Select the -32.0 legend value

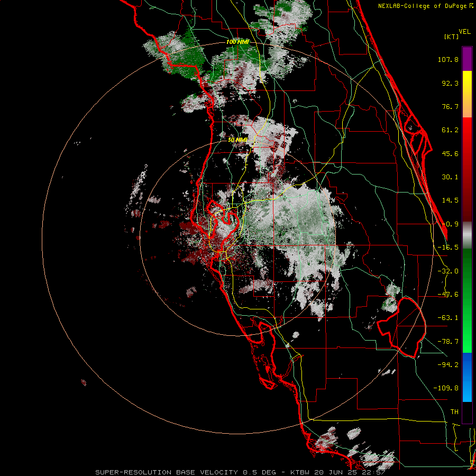[x=448, y=271]
